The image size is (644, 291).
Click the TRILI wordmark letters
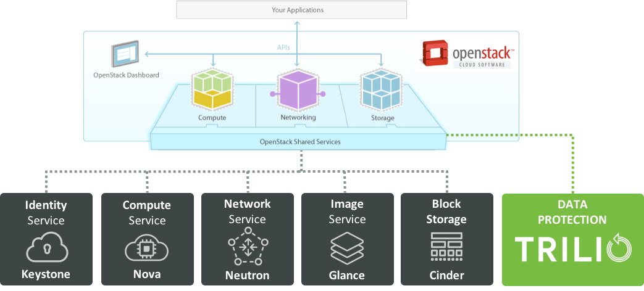(x=559, y=248)
